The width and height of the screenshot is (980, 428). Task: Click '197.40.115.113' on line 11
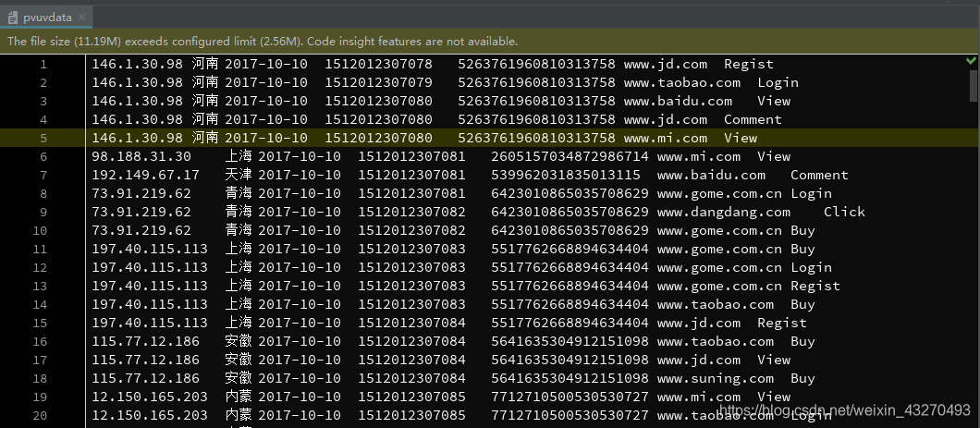coord(150,250)
